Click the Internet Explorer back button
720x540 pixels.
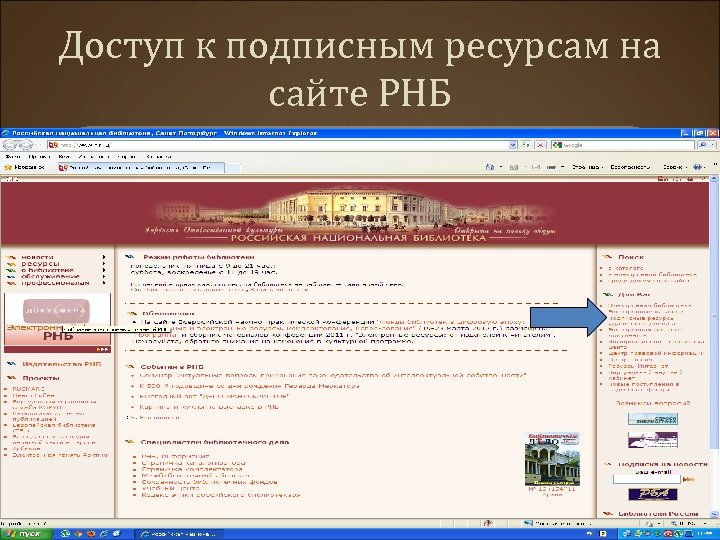click(x=10, y=145)
